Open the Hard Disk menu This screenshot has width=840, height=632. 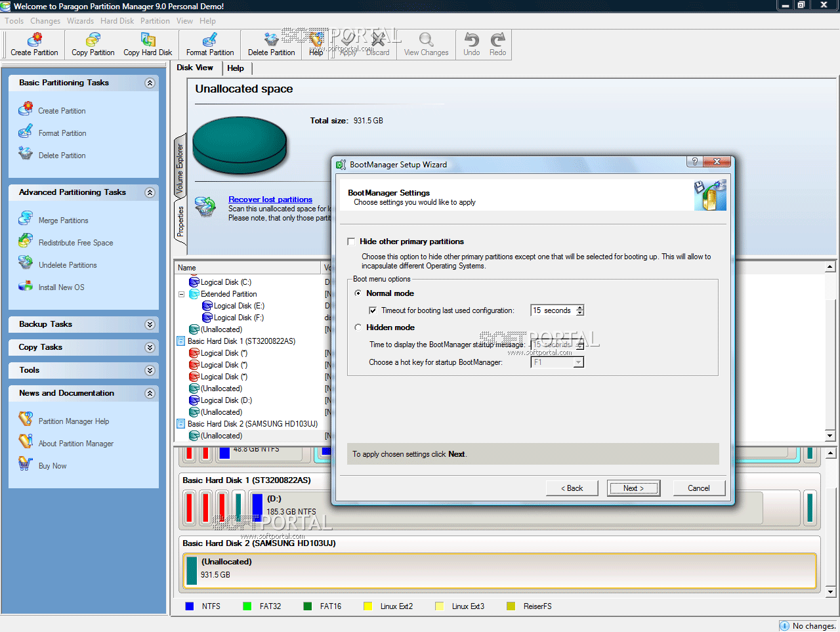click(x=117, y=21)
